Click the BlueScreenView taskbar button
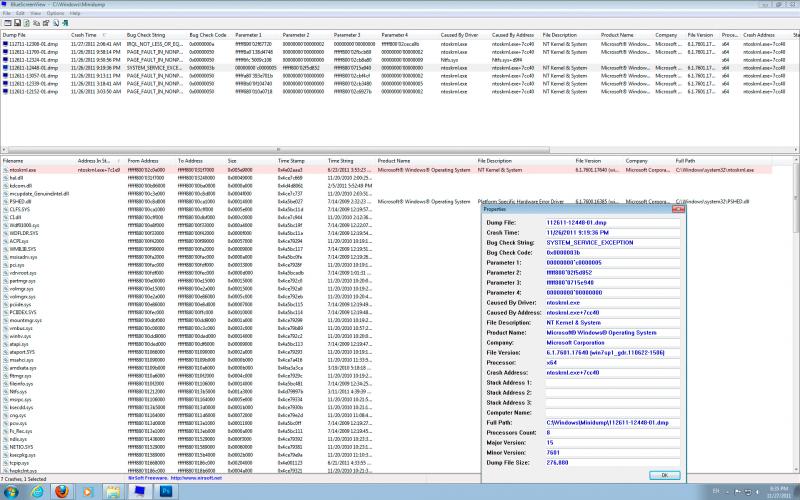800x500 pixels. tap(139, 491)
